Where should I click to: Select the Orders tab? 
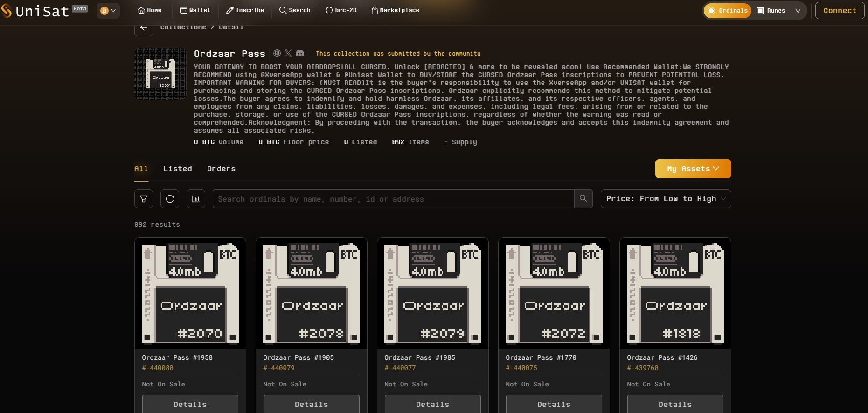pos(221,169)
